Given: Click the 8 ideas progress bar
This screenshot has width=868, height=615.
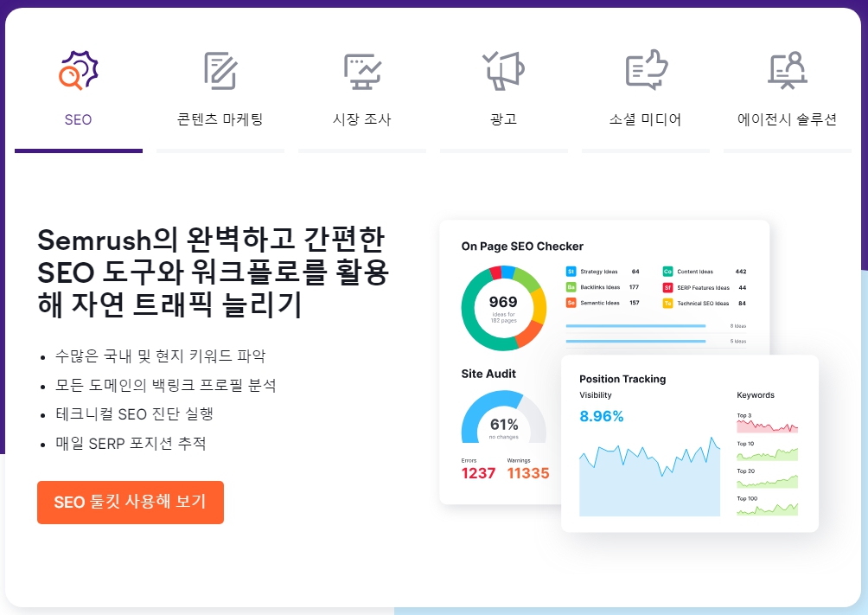Looking at the screenshot, I should (635, 326).
